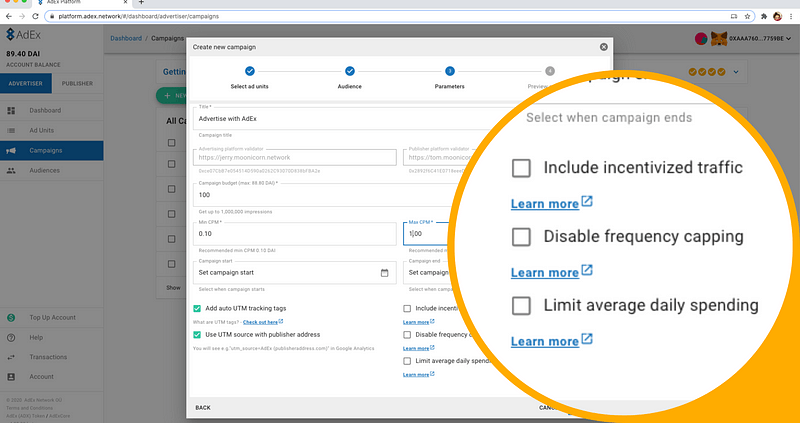Viewport: 800px width, 423px height.
Task: Click the MetaMask fox icon
Action: click(719, 39)
